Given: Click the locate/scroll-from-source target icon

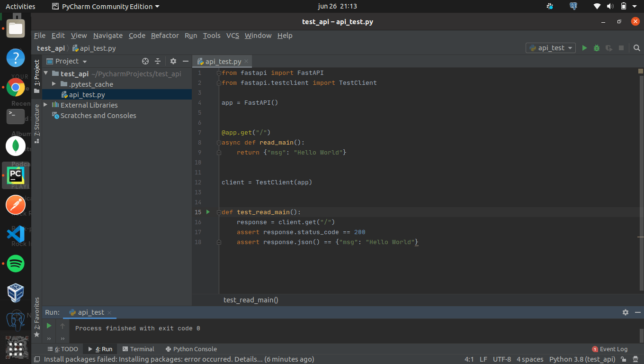Looking at the screenshot, I should 145,61.
